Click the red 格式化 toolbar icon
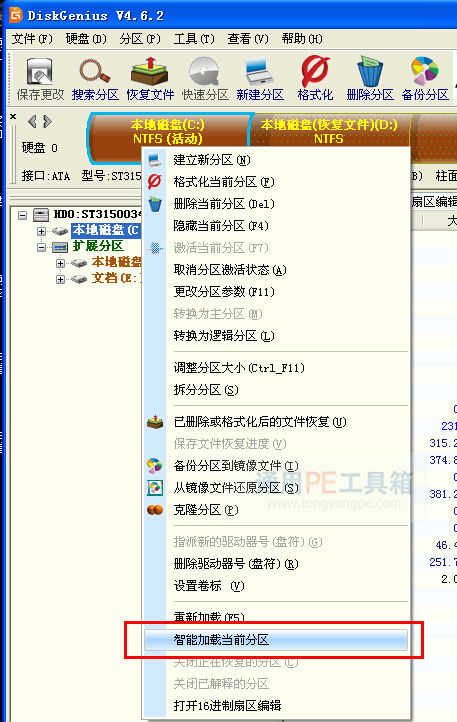Viewport: 457px width, 722px height. click(x=315, y=72)
